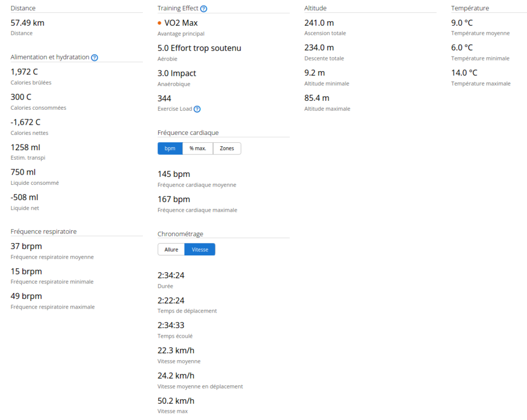Viewport: 527px width, 420px height.
Task: Click the Training Effect help icon
Action: [204, 9]
